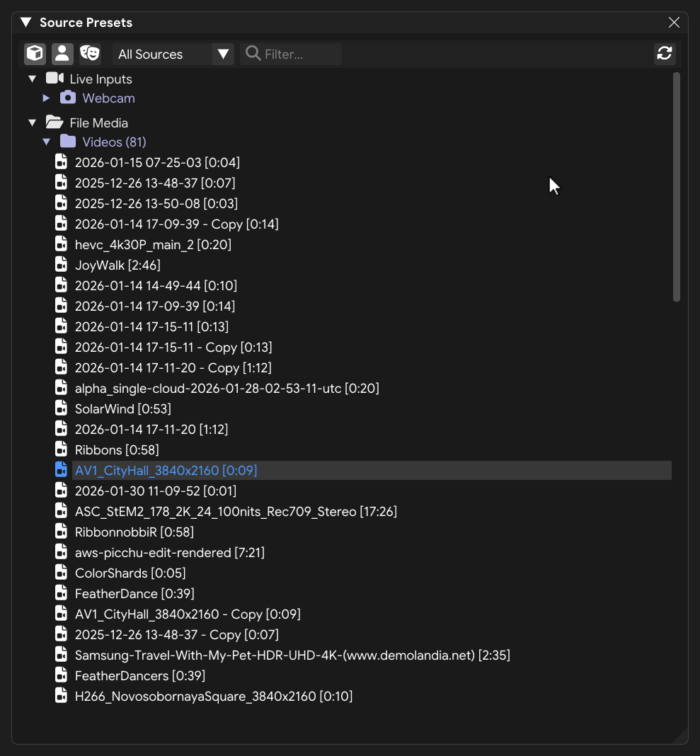
Task: Click the theater masks filter icon
Action: click(x=90, y=54)
